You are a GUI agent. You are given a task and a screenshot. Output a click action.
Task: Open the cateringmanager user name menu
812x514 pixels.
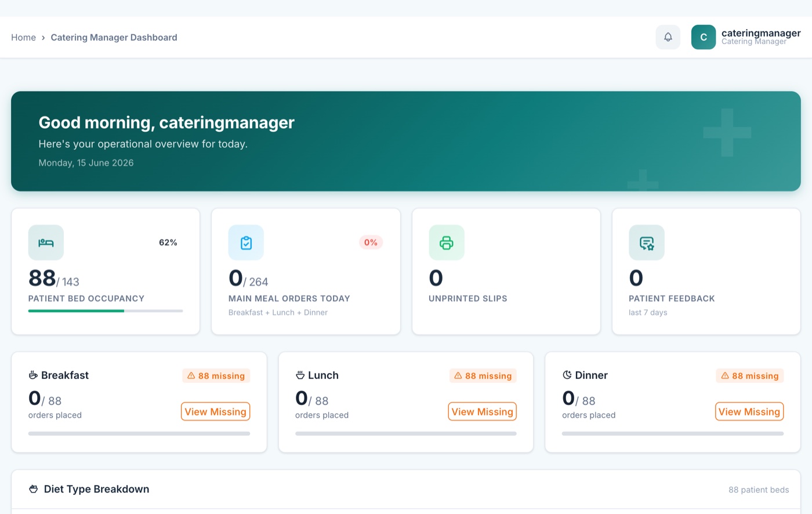point(761,33)
